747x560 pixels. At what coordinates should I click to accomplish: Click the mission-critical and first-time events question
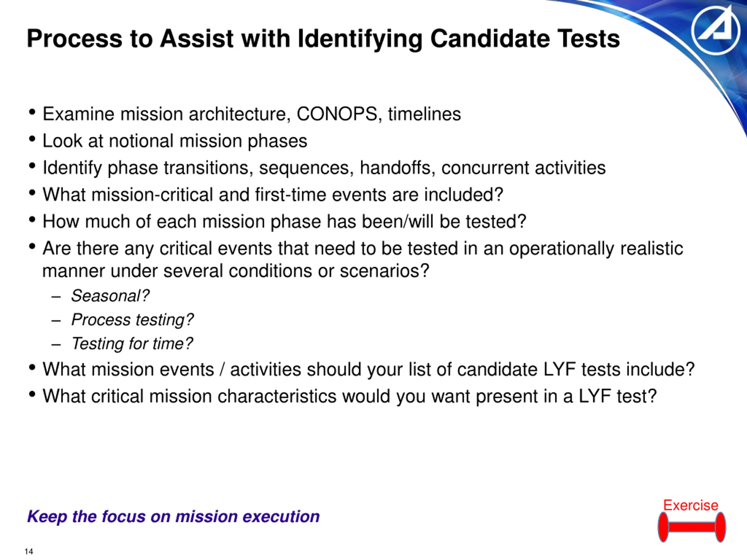coord(273,195)
